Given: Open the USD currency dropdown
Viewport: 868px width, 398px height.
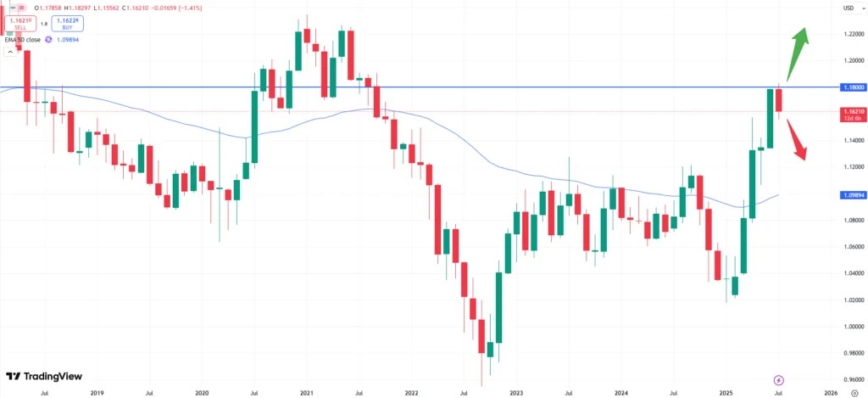Looking at the screenshot, I should [x=848, y=9].
